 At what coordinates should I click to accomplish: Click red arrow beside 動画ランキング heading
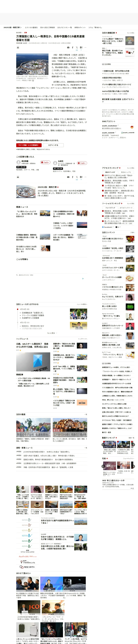pyautogui.click(x=116, y=438)
